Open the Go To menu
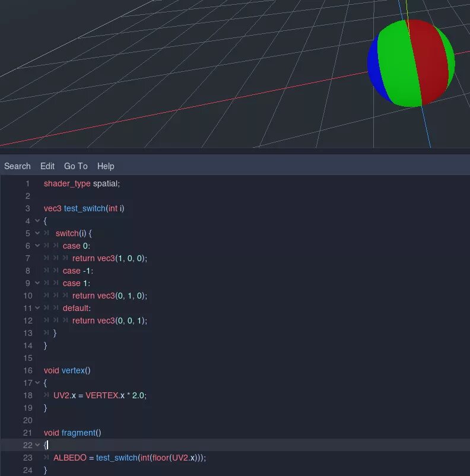 [76, 166]
